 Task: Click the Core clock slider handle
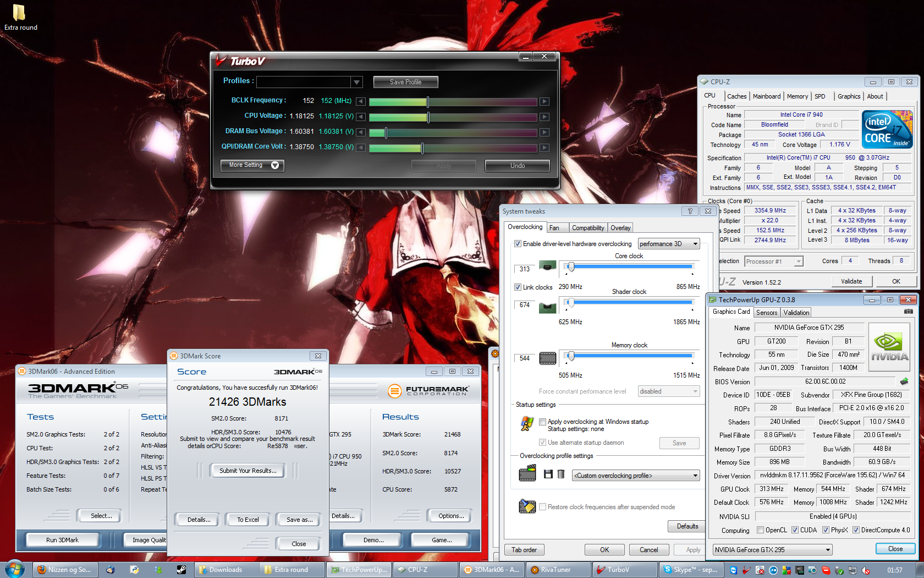(571, 267)
